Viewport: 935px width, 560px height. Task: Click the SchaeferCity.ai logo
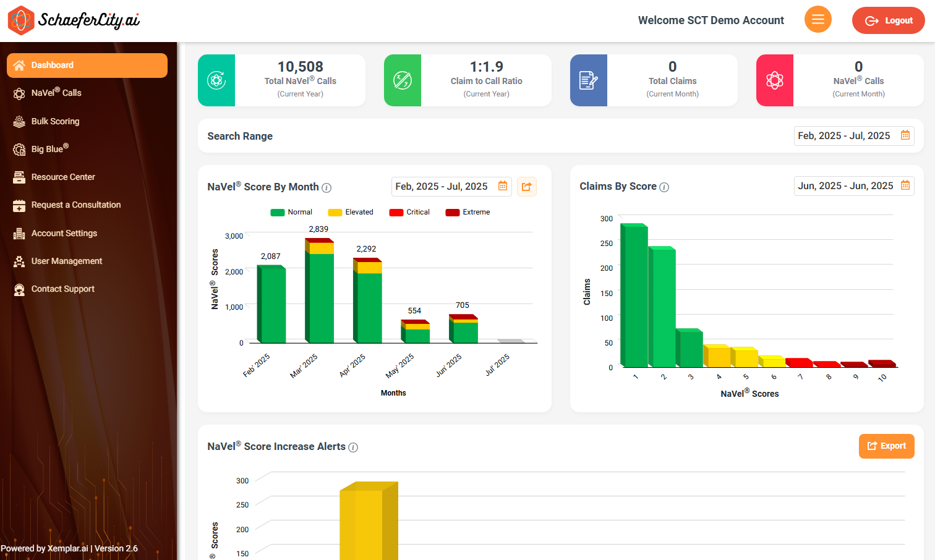(x=74, y=20)
